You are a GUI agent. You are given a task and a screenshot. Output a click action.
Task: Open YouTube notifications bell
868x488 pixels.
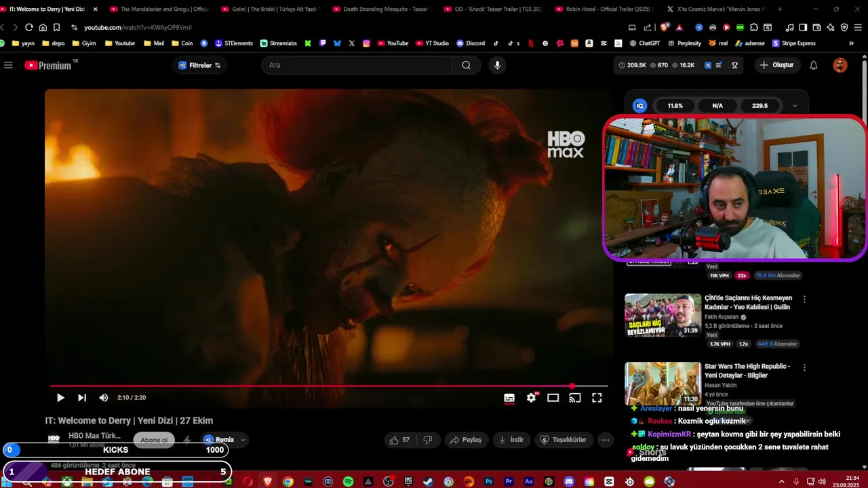tap(814, 65)
